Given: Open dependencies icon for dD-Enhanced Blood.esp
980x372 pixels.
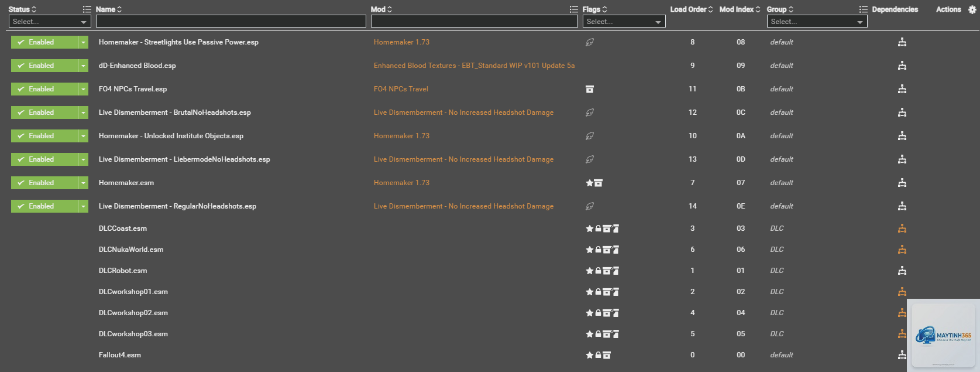Looking at the screenshot, I should pos(902,66).
